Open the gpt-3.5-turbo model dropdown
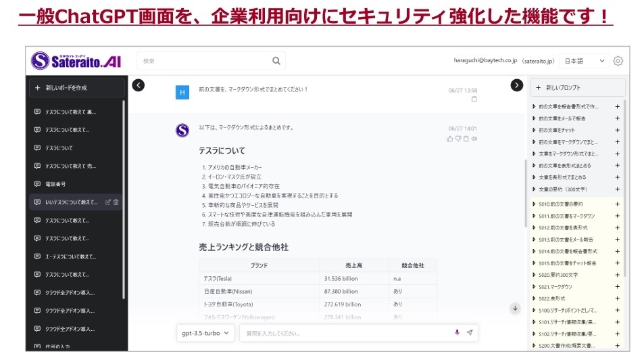The image size is (644, 360). [206, 333]
